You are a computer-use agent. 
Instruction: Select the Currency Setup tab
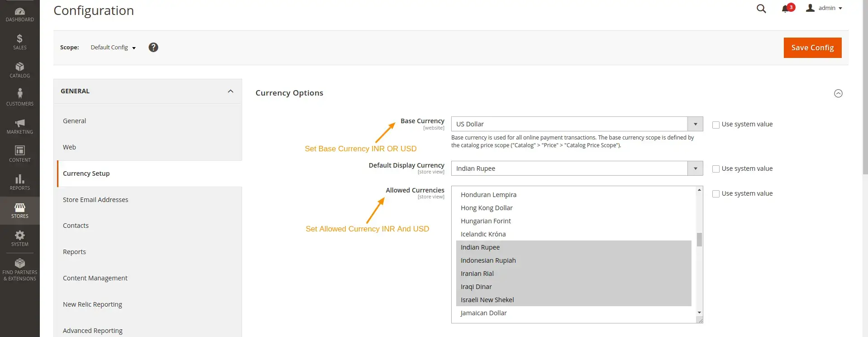pyautogui.click(x=149, y=173)
